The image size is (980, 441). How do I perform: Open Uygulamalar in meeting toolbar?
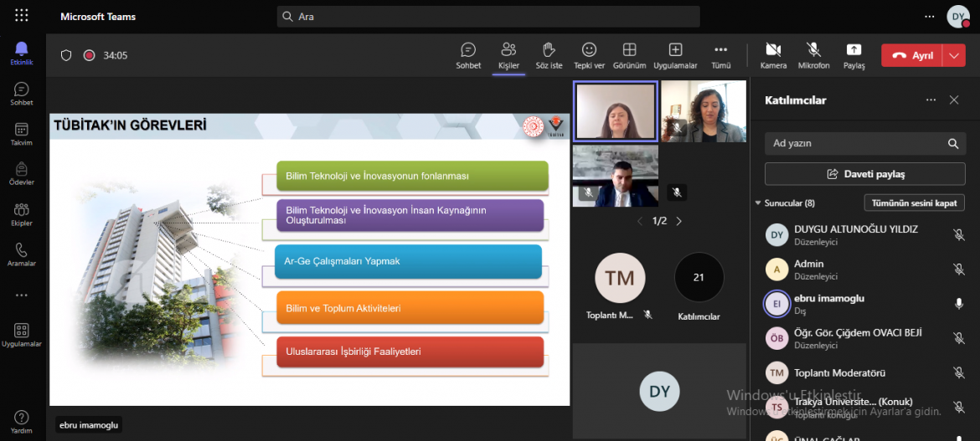click(675, 55)
